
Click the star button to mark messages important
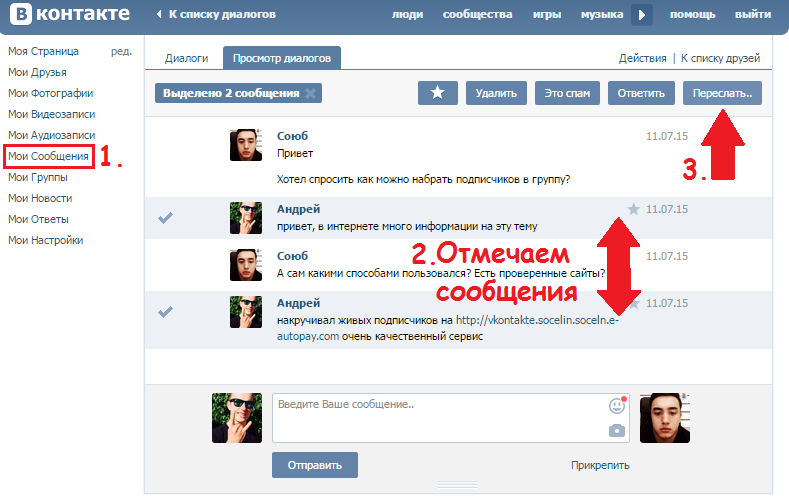437,93
